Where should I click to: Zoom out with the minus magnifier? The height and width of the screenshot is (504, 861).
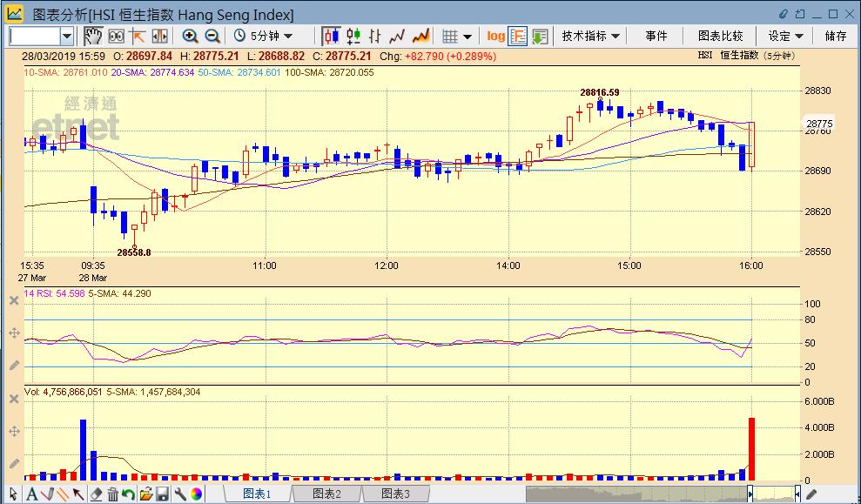coord(212,37)
